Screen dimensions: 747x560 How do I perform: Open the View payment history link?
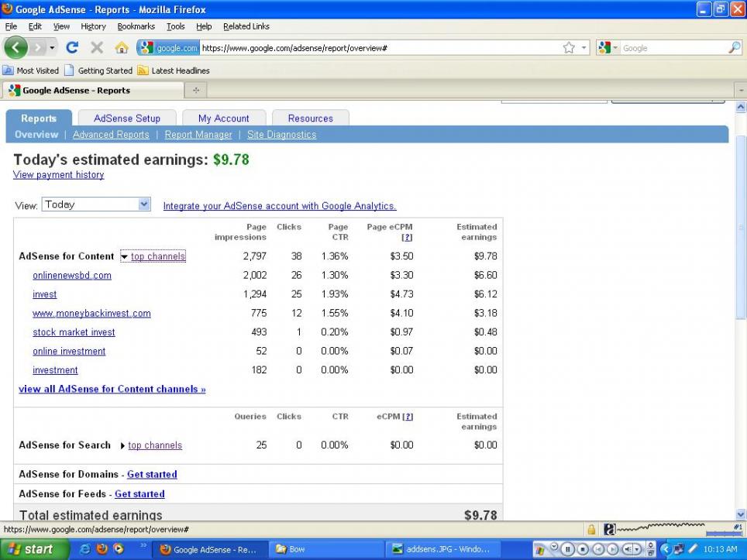pos(58,175)
